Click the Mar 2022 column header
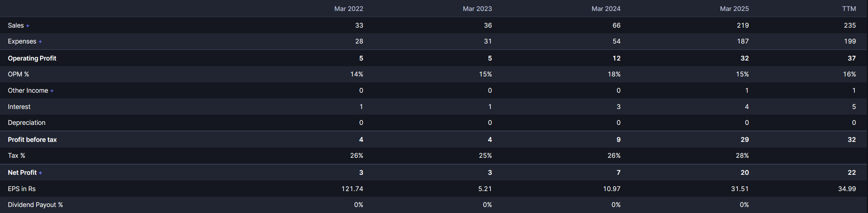Image resolution: width=868 pixels, height=213 pixels. [x=348, y=9]
